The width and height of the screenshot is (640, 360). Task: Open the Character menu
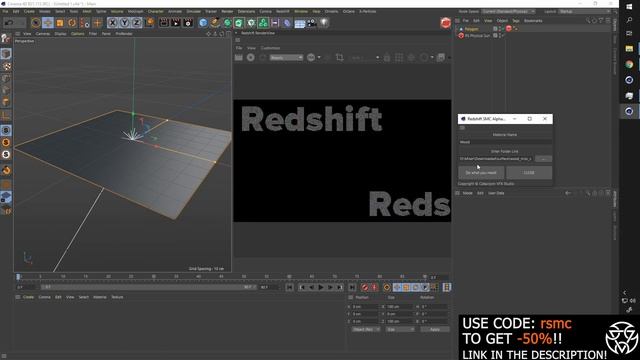point(156,11)
